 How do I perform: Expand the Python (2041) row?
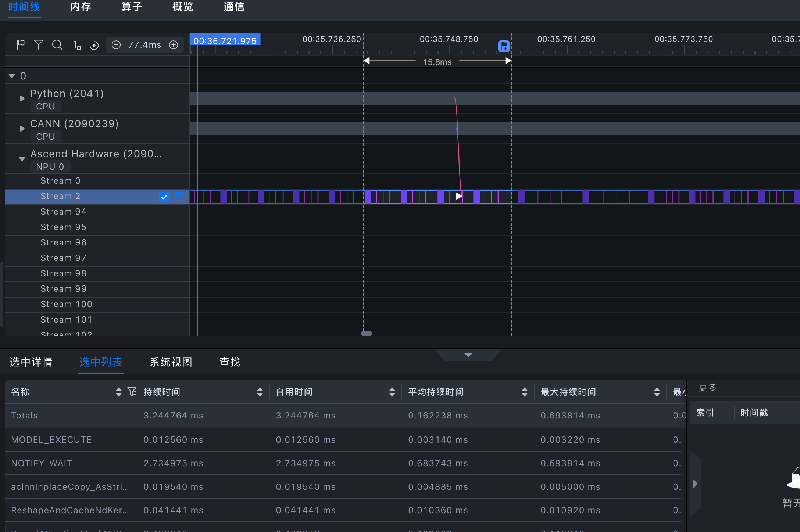pyautogui.click(x=22, y=98)
